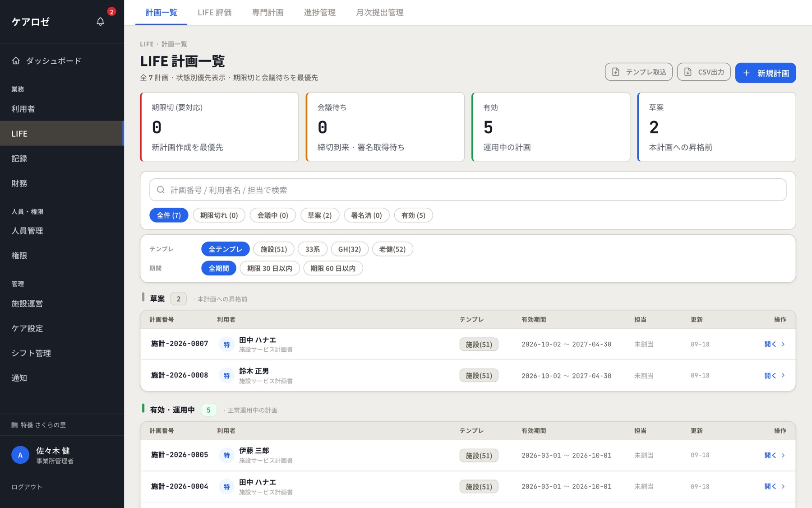
Task: Switch to the 専門計画 tab
Action: pos(268,13)
